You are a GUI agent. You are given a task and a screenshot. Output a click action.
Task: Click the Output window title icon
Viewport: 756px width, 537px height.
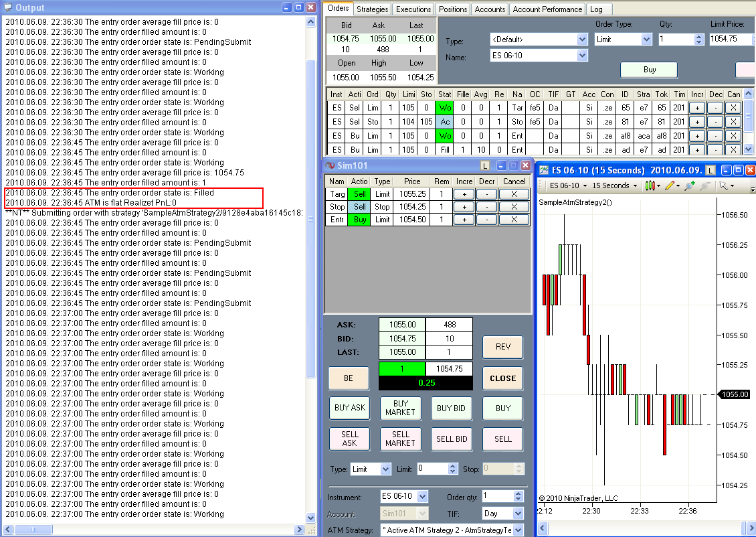tap(8, 7)
